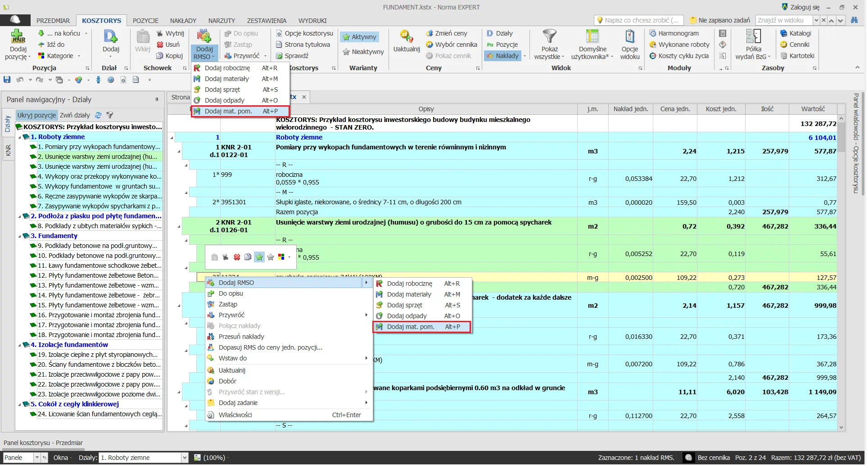
Task: Click the red delete icon in mini toolbar
Action: 237,257
